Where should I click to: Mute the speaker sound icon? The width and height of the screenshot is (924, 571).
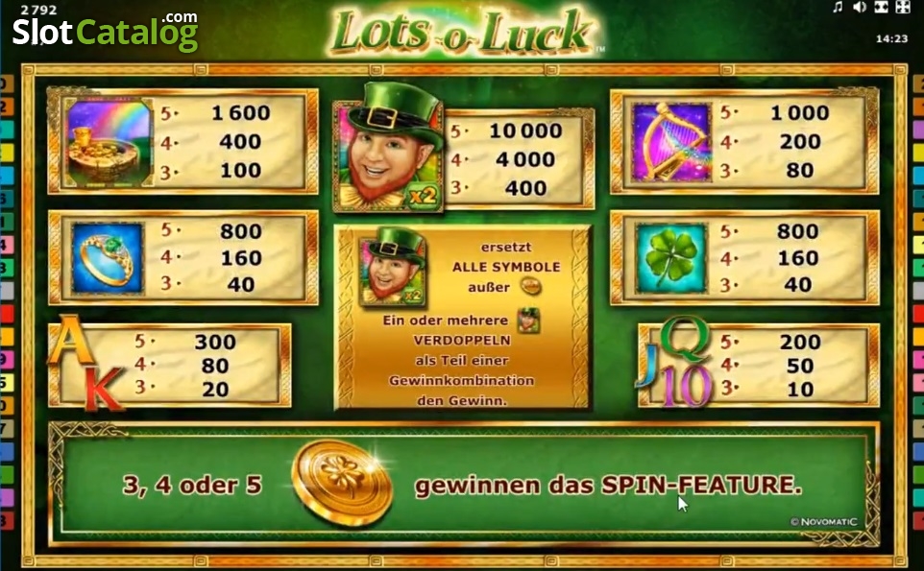pos(860,7)
